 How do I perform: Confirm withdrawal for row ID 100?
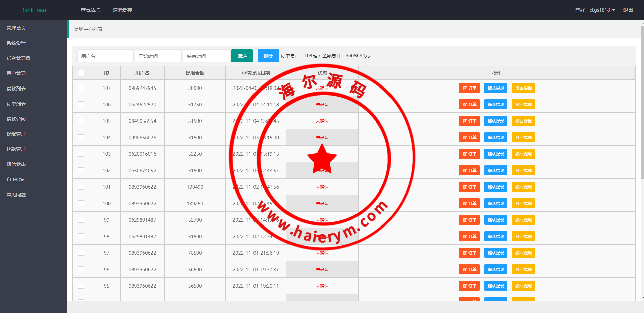pyautogui.click(x=496, y=204)
